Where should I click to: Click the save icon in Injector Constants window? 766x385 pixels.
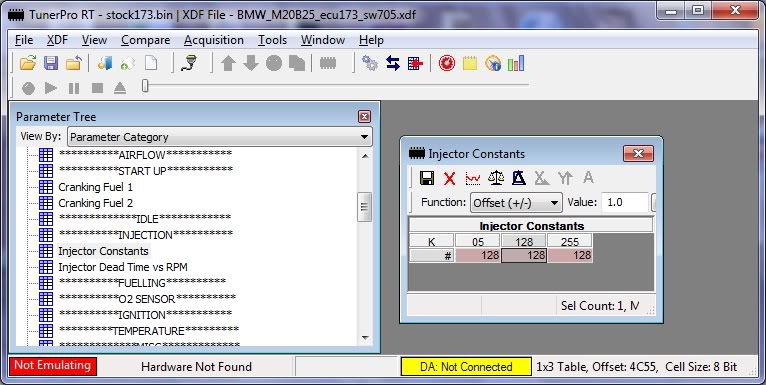click(427, 178)
